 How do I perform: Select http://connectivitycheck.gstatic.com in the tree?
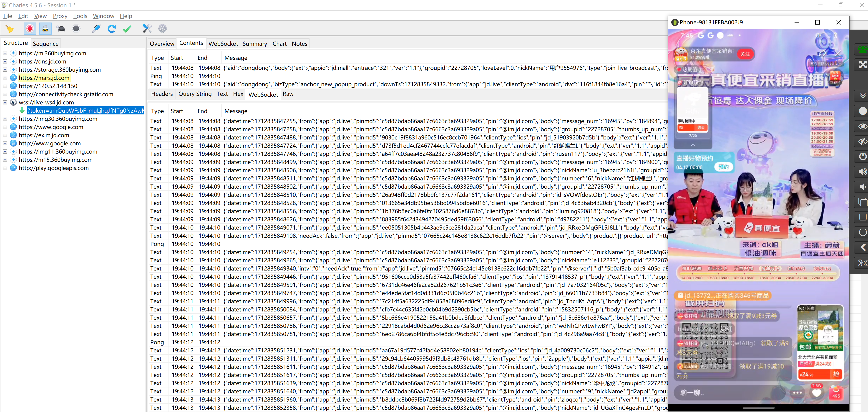tap(66, 94)
